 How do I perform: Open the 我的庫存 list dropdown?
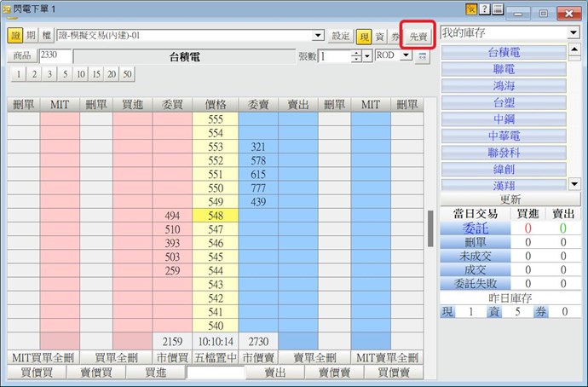click(574, 32)
